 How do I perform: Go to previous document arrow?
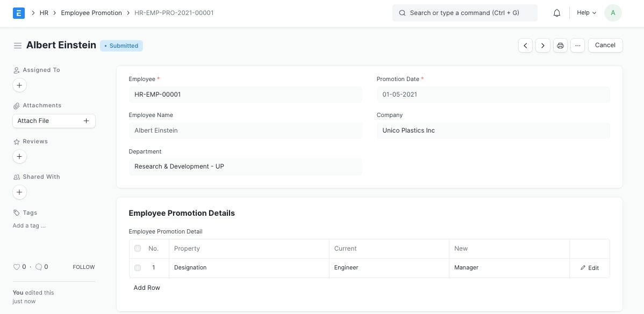[525, 46]
